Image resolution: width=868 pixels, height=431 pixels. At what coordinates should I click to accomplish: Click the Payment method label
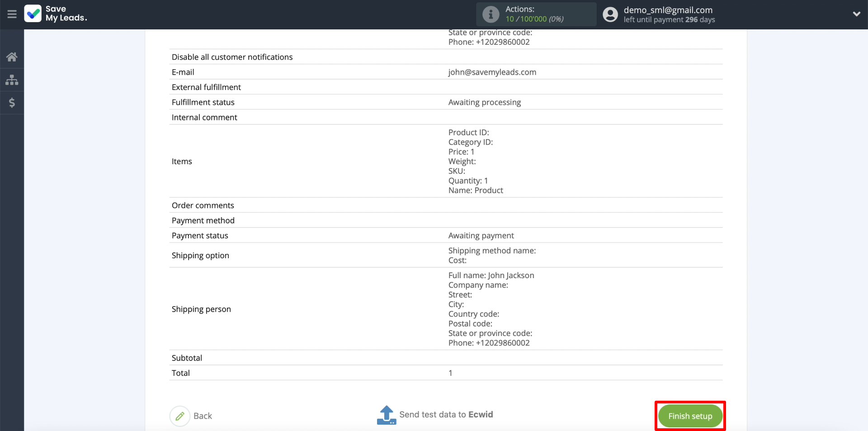point(203,221)
